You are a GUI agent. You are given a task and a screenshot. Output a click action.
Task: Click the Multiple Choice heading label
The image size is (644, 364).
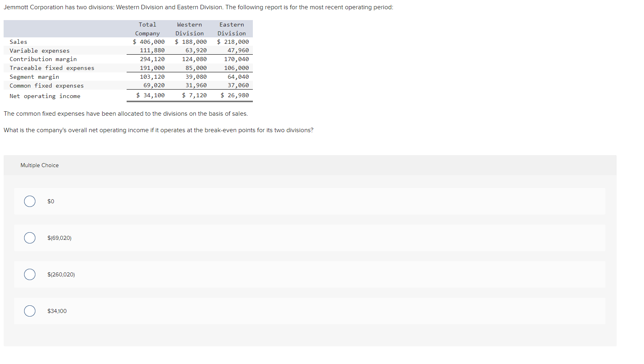coord(39,165)
